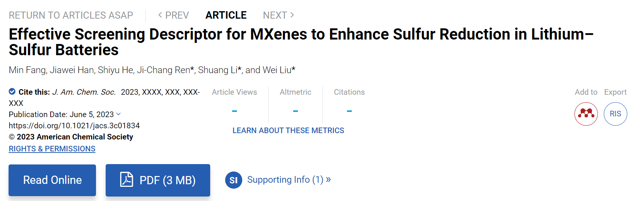
Task: Click the Read Online button
Action: point(52,180)
